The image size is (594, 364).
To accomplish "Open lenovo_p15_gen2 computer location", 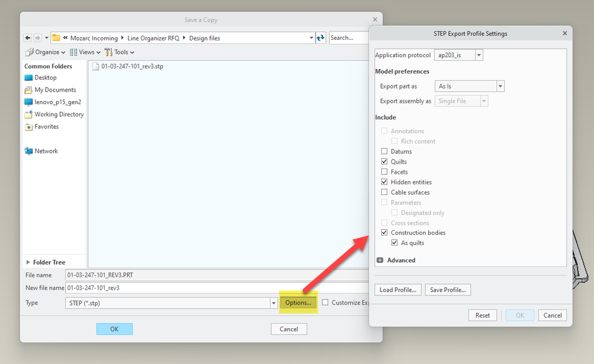I will (53, 102).
